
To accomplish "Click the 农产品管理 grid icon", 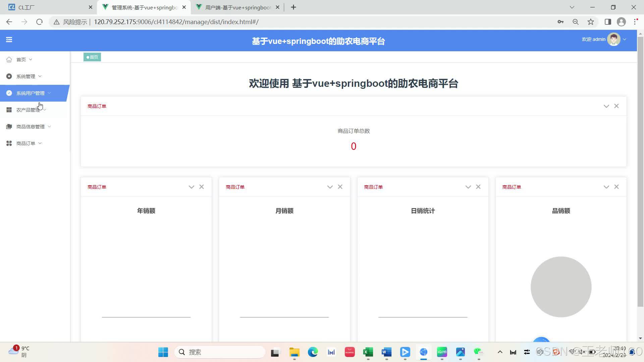I will coord(9,110).
